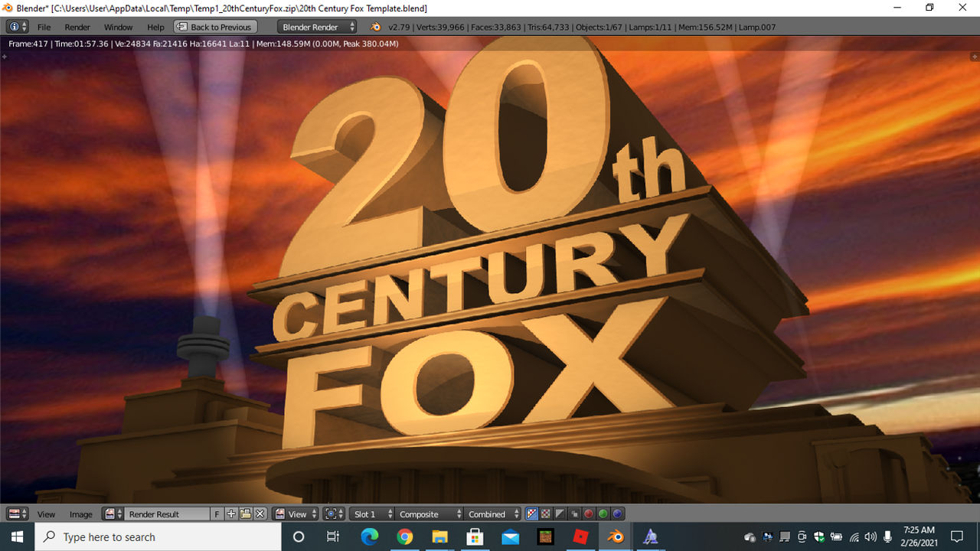Open the Window menu

119,27
